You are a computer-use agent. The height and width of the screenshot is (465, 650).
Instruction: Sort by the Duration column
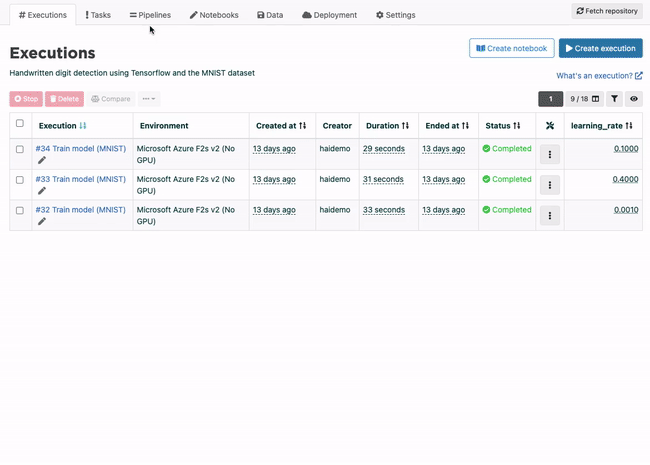(x=387, y=126)
